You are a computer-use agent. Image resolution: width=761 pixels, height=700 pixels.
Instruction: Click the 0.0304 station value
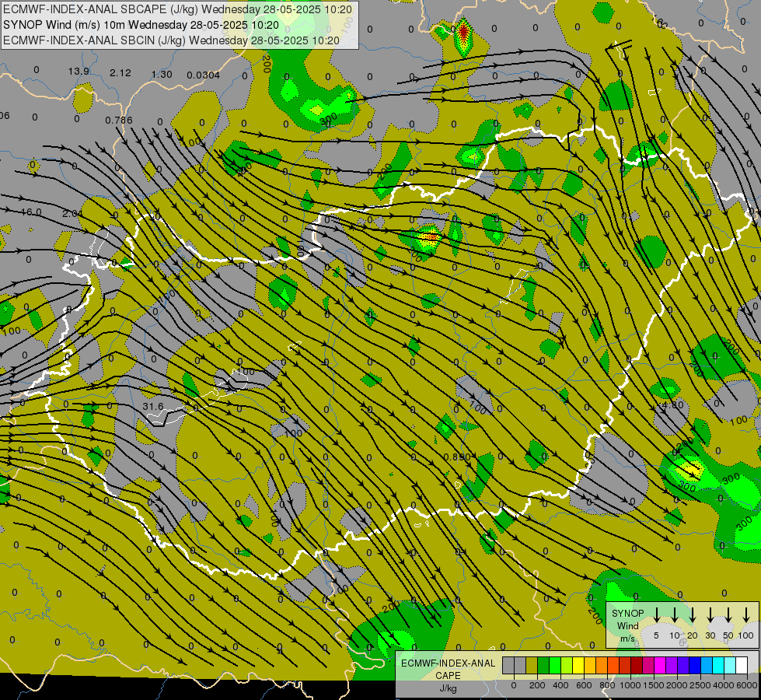click(204, 75)
